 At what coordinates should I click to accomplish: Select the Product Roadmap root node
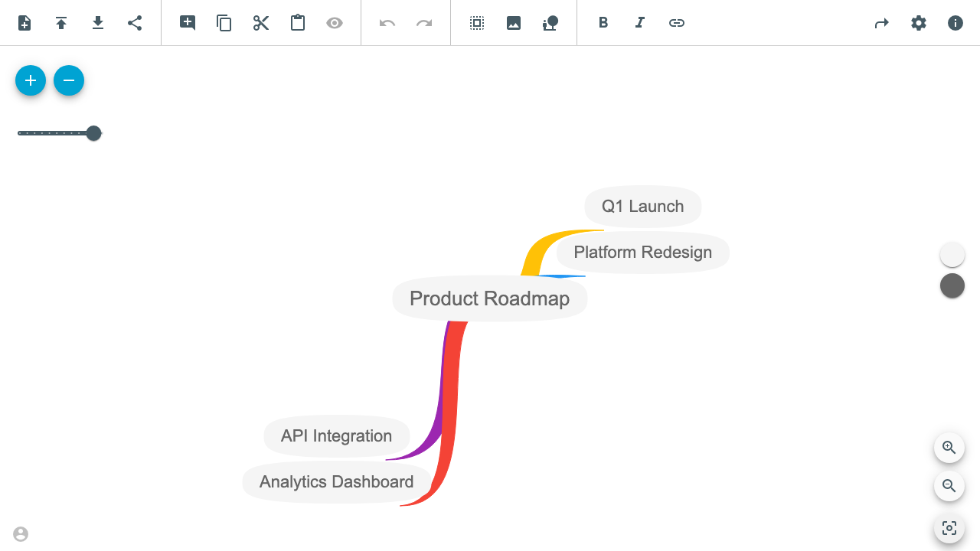click(x=490, y=298)
